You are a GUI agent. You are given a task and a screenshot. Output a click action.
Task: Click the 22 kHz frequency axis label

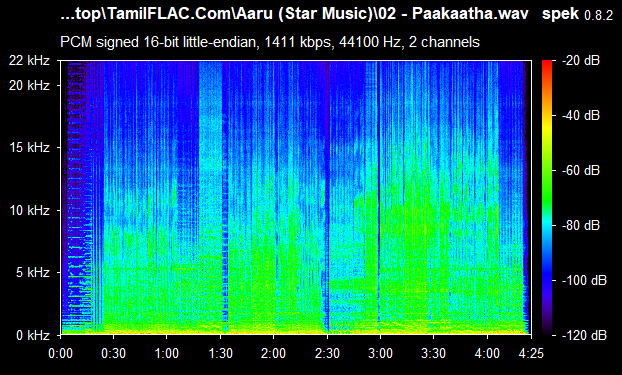click(x=29, y=60)
